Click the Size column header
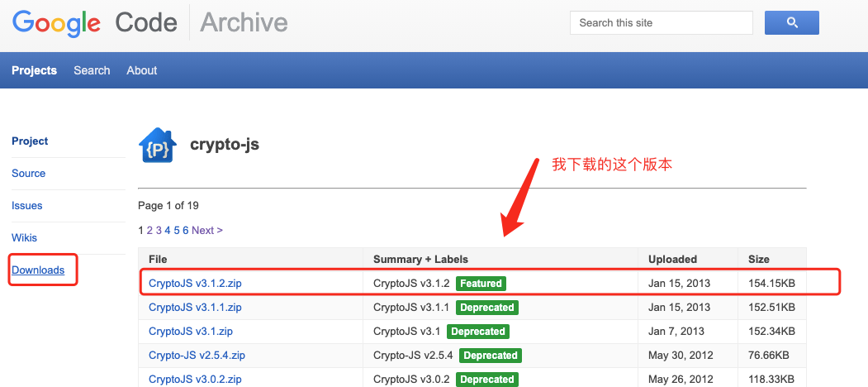Screen dimensions: 868x387 coord(758,259)
